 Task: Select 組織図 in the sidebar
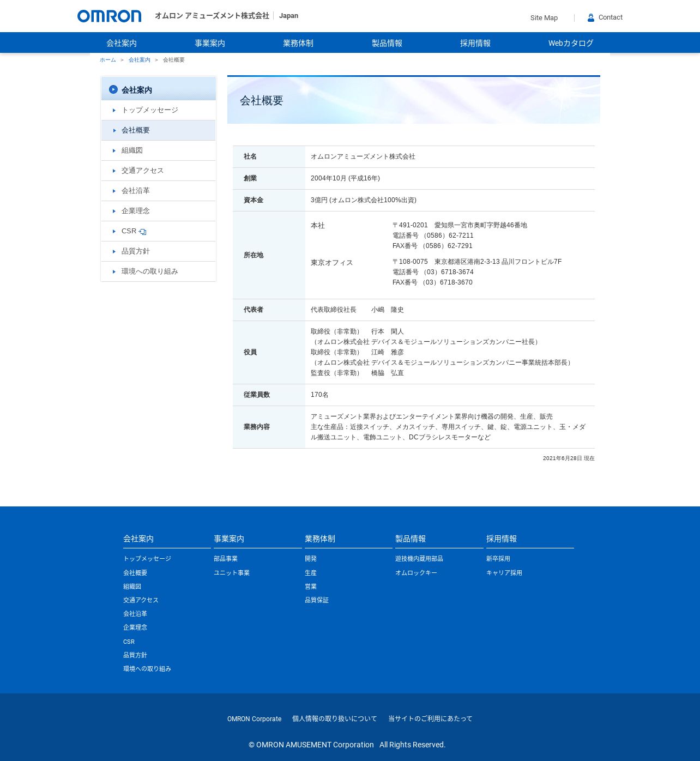pyautogui.click(x=159, y=150)
